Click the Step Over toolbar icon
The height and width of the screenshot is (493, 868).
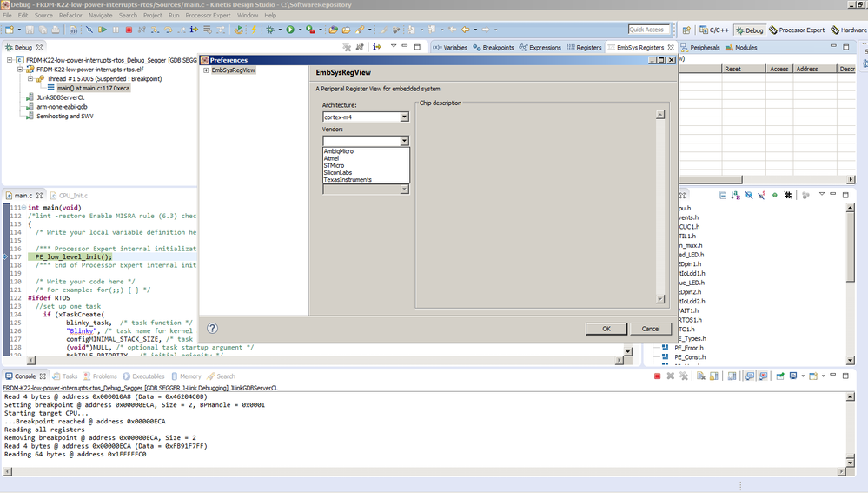[169, 30]
